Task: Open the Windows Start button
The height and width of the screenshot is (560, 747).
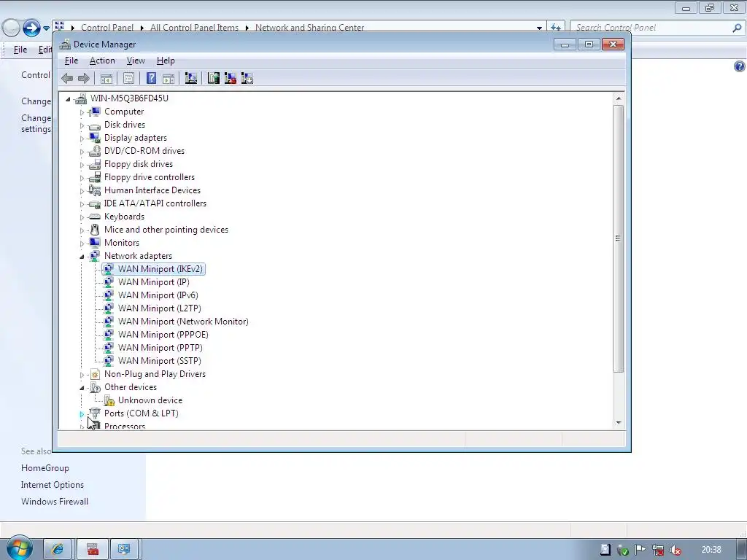Action: point(19,549)
